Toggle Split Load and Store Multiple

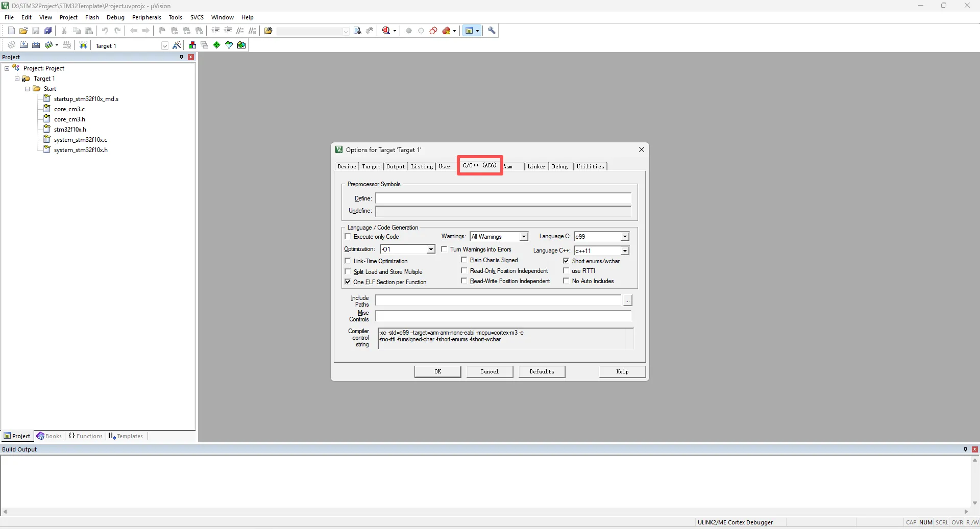348,271
